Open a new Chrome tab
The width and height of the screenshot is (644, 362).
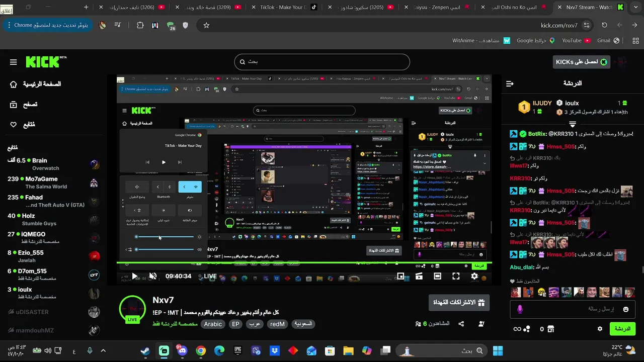(86, 7)
